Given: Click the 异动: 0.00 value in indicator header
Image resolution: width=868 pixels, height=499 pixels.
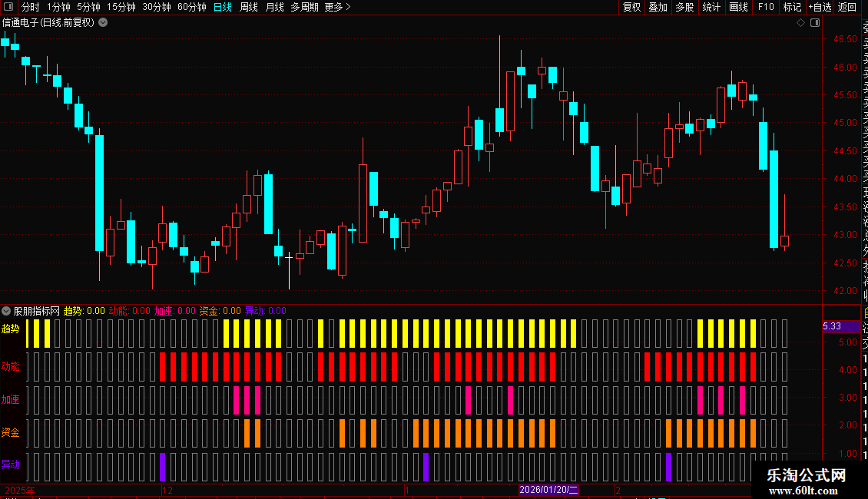Looking at the screenshot, I should click(x=266, y=311).
